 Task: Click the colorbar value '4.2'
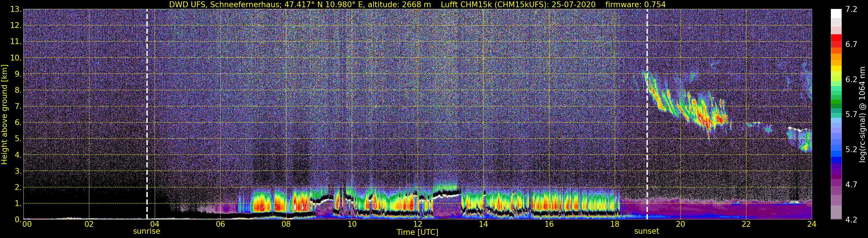tap(851, 220)
